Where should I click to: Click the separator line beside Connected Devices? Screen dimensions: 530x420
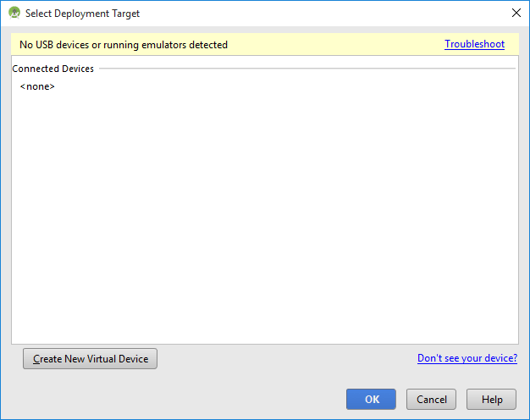[305, 69]
